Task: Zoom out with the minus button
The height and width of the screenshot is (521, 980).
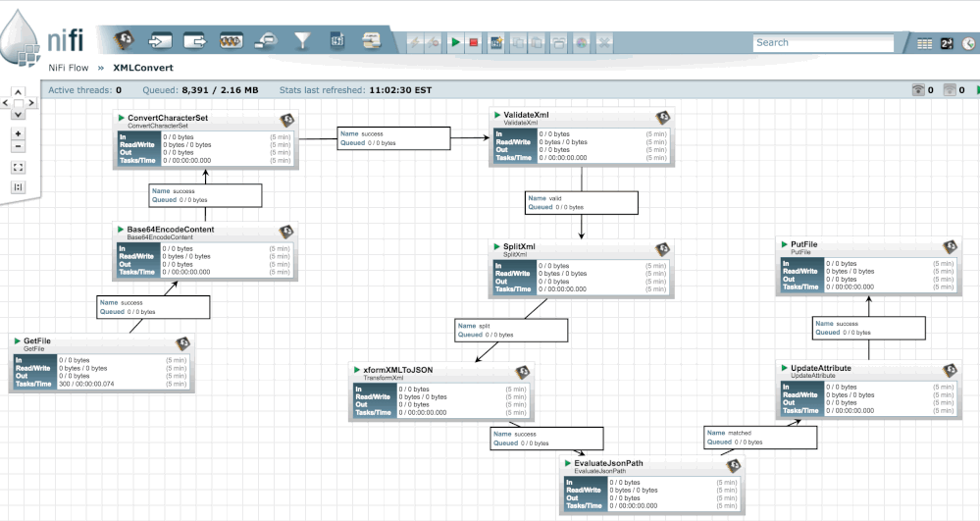Action: (18, 146)
